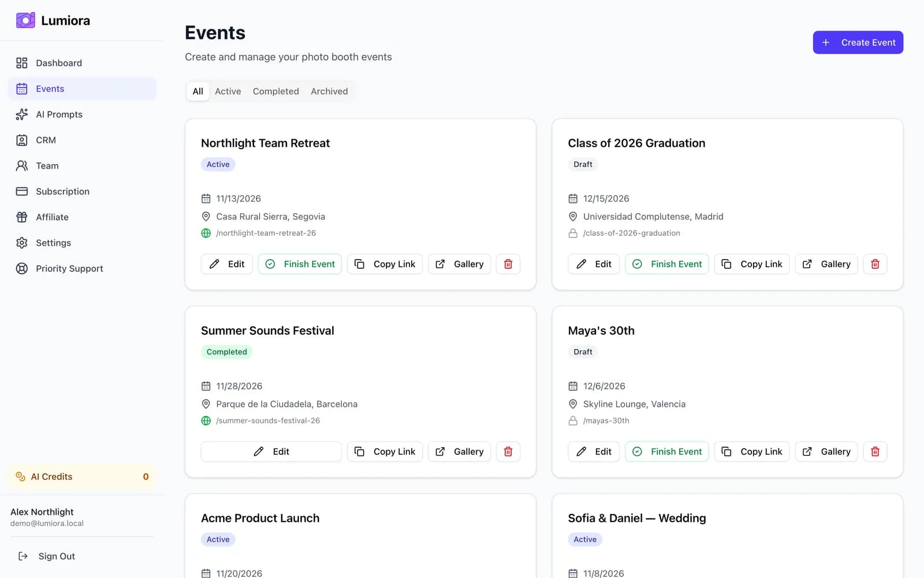This screenshot has height=578, width=924.
Task: Open the Team page
Action: tap(82, 166)
